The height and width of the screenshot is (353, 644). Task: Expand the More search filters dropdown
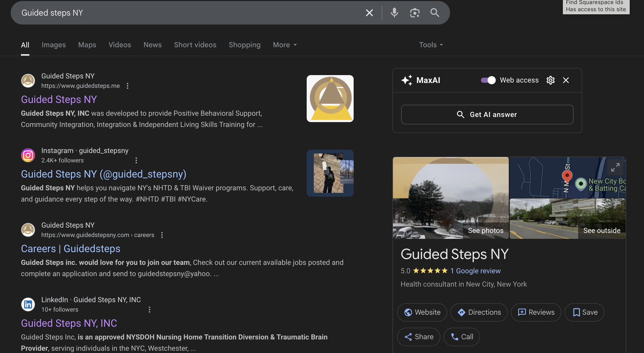(x=285, y=45)
